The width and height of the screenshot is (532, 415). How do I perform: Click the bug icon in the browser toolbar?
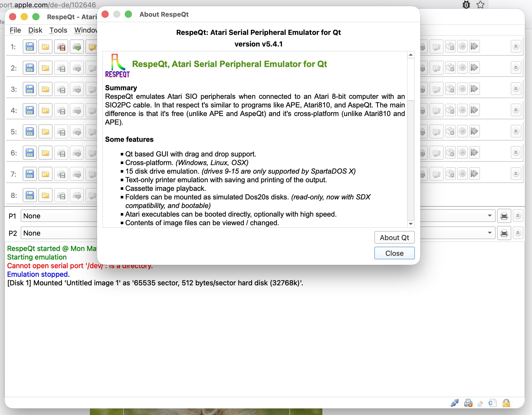tap(466, 5)
